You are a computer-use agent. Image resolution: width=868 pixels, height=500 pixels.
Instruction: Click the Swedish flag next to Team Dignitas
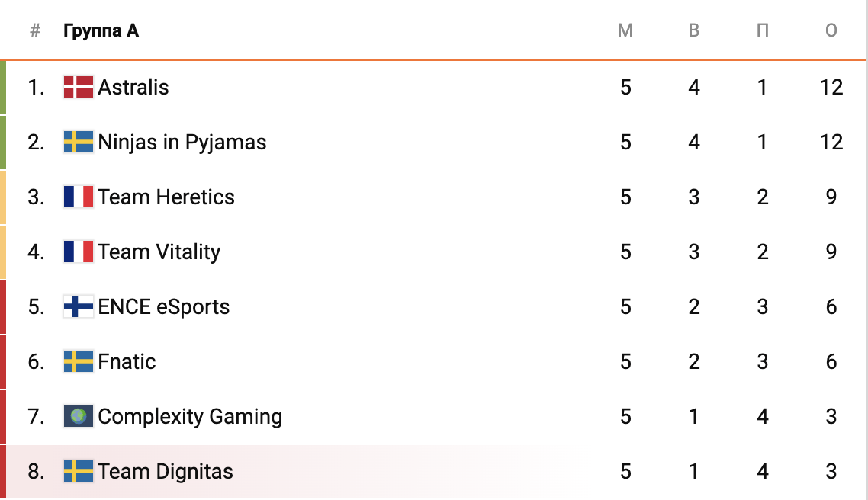point(78,471)
